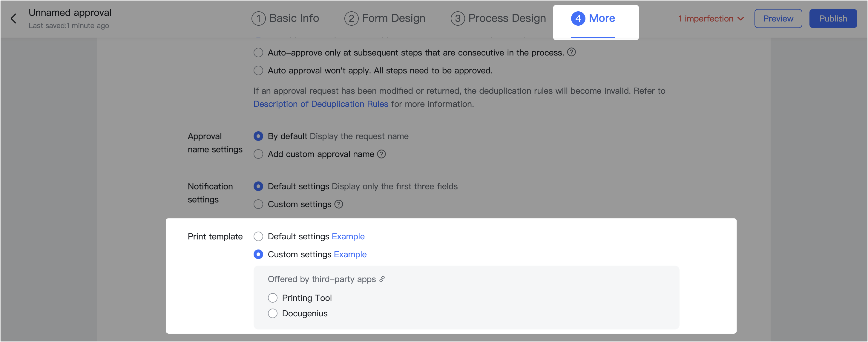Select Add custom approval name
This screenshot has height=342, width=868.
258,154
